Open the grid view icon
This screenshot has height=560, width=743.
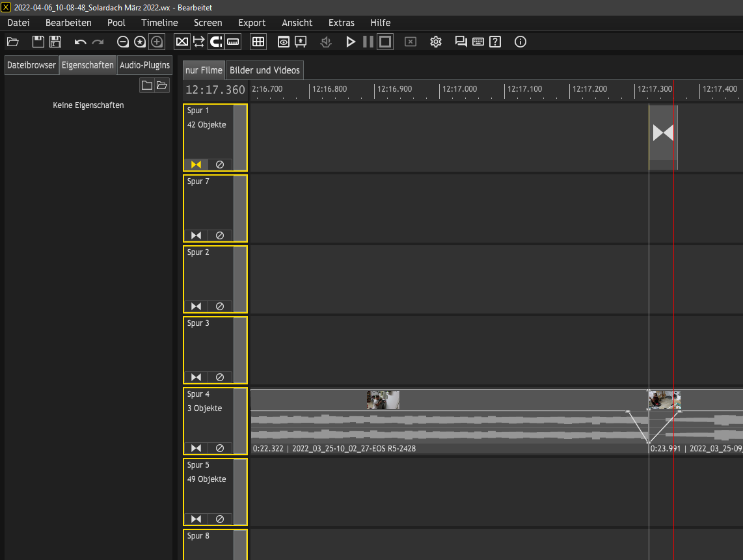point(258,42)
